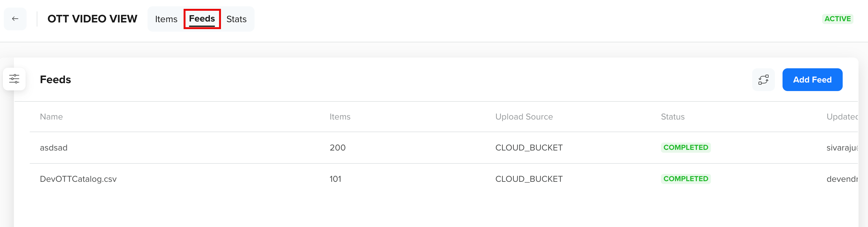Open the DevOTTCatalog.csv feed
868x227 pixels.
point(78,179)
